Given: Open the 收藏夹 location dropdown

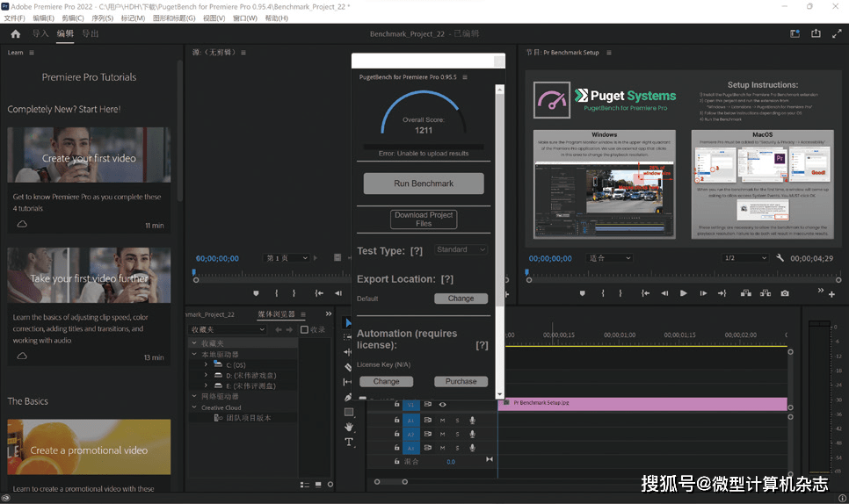Looking at the screenshot, I should pyautogui.click(x=228, y=329).
